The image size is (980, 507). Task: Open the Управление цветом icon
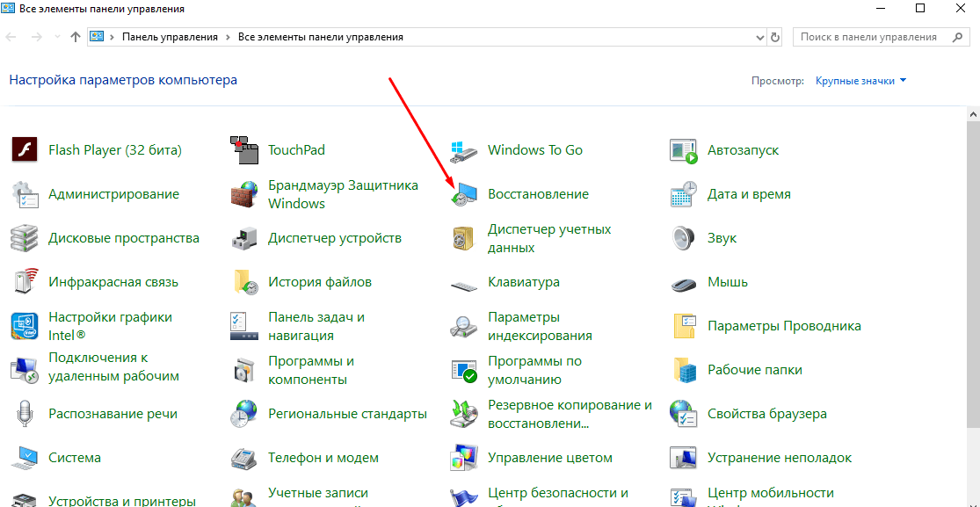pyautogui.click(x=464, y=459)
